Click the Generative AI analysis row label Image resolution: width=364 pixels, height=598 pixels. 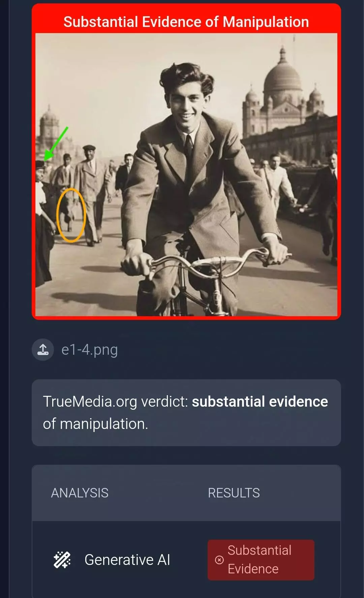coord(127,560)
